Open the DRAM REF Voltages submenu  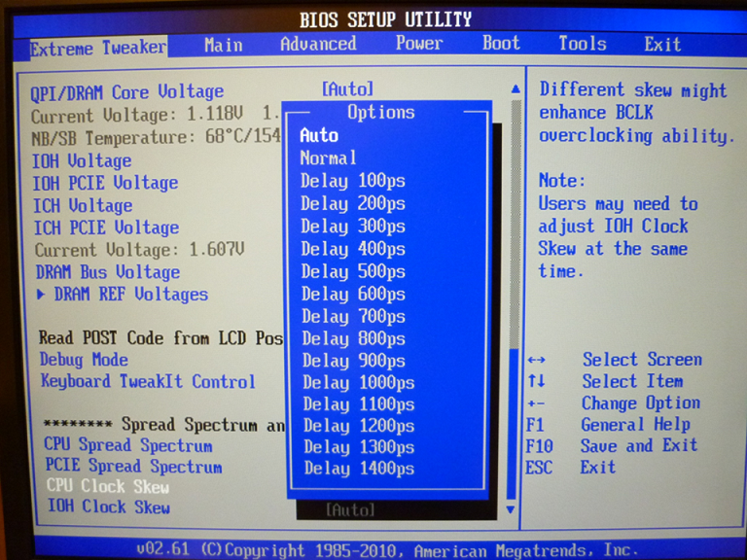[x=131, y=295]
